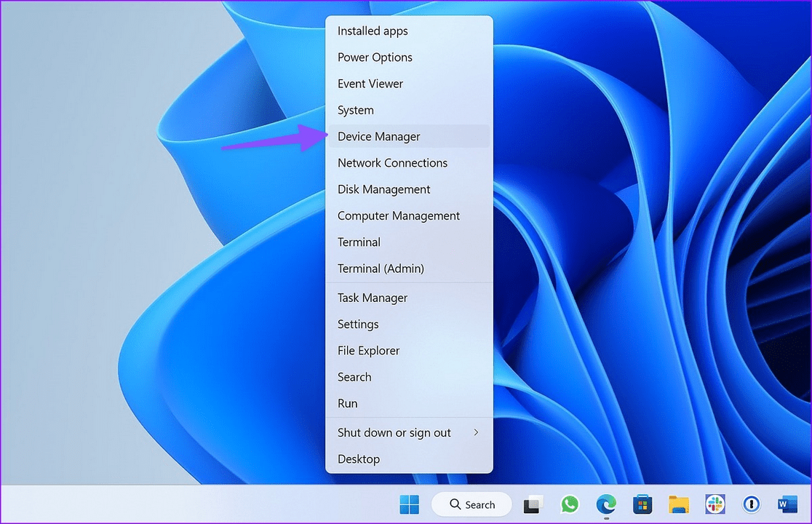
Task: Open Task View from the taskbar
Action: point(533,504)
